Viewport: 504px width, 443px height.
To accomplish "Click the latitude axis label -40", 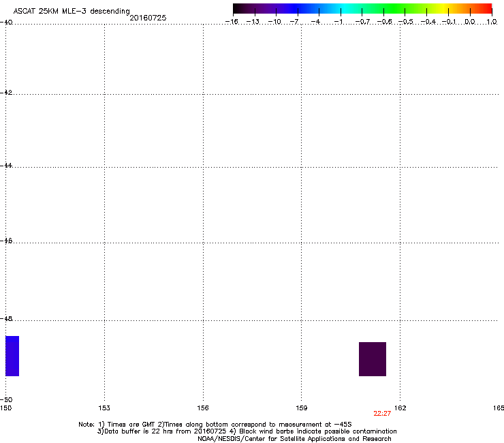I will [6, 22].
